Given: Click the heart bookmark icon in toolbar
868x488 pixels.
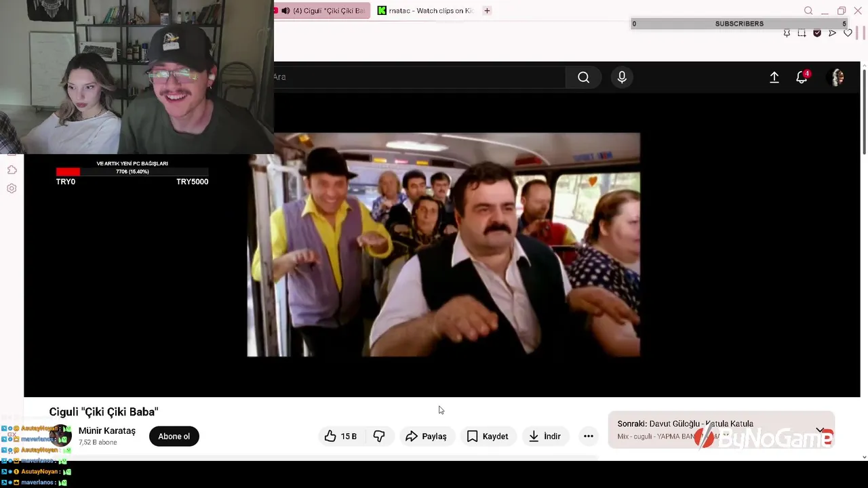Looking at the screenshot, I should point(848,33).
